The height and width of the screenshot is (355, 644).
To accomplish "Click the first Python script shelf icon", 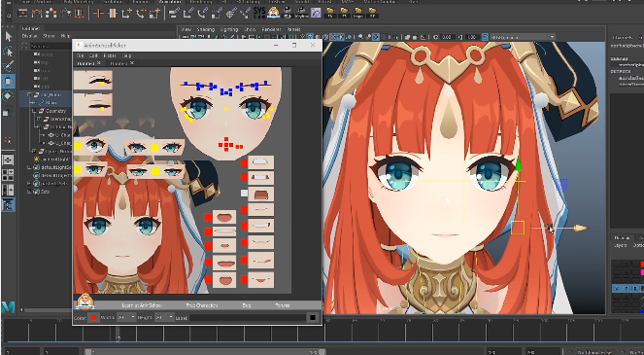I will pos(288,13).
